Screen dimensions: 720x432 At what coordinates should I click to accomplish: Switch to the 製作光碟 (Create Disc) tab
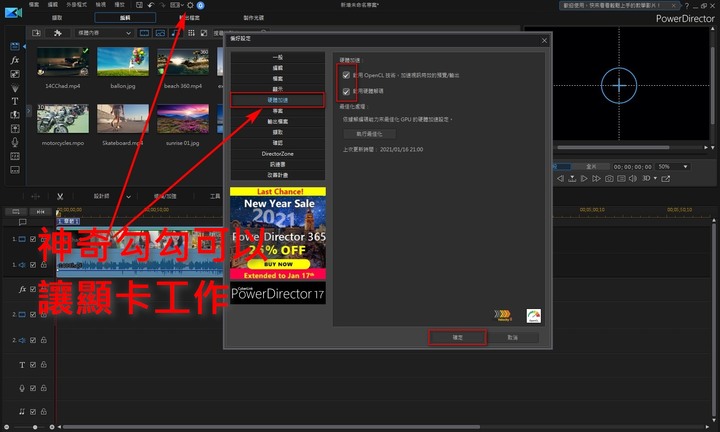[x=253, y=17]
